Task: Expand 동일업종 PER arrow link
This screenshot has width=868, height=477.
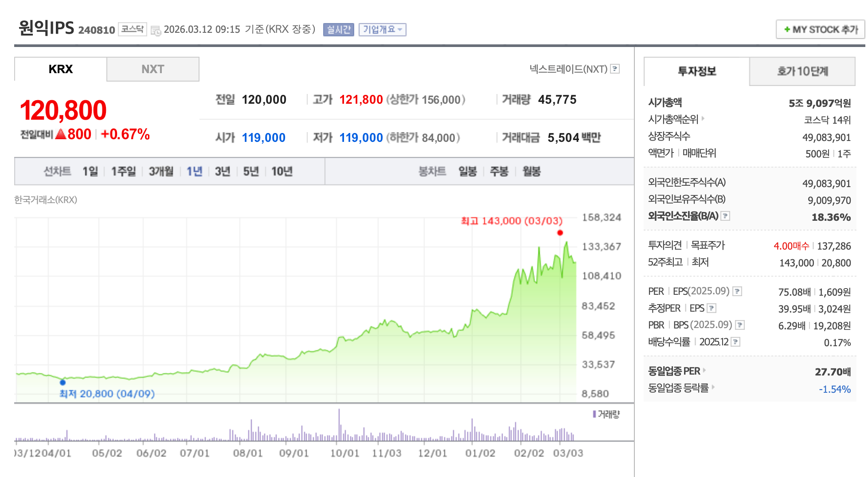Action: tap(704, 370)
